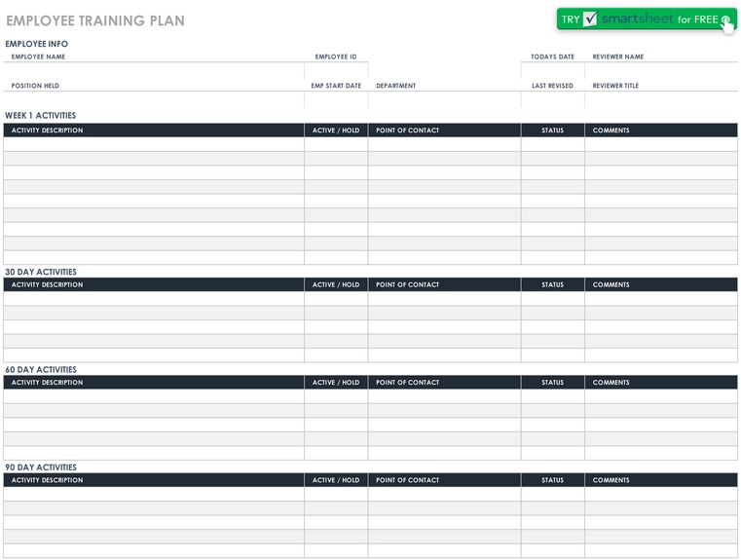Click the Try Smartsheet for FREE button
This screenshot has width=741, height=560.
[647, 19]
